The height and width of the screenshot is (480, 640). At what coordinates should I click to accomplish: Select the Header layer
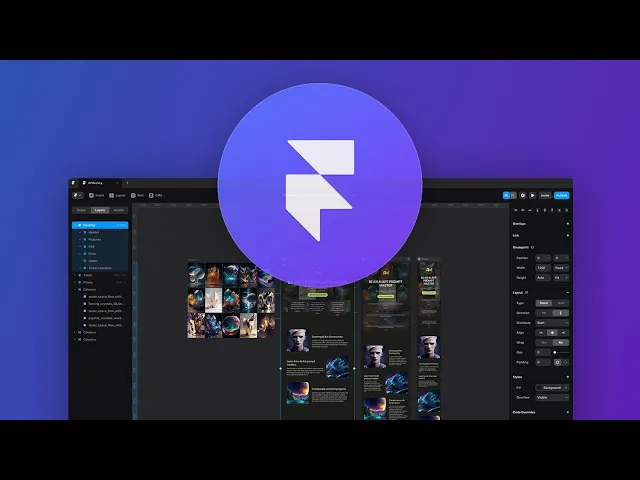(x=100, y=232)
